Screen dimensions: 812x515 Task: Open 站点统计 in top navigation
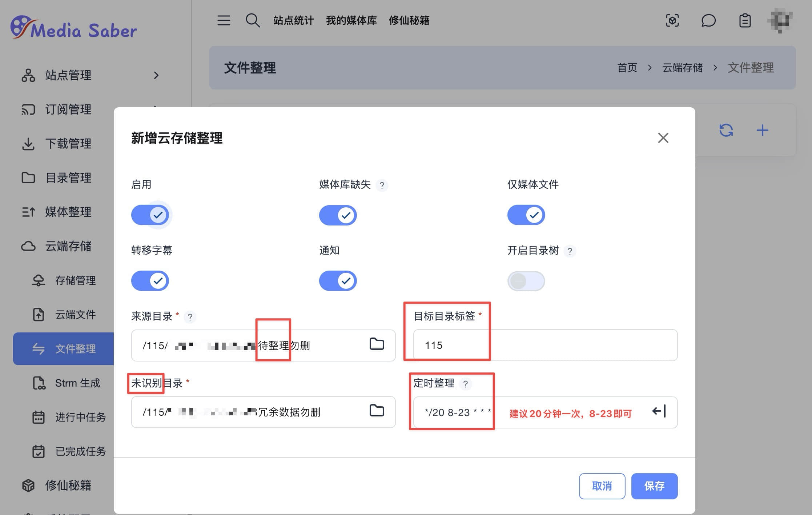point(293,21)
